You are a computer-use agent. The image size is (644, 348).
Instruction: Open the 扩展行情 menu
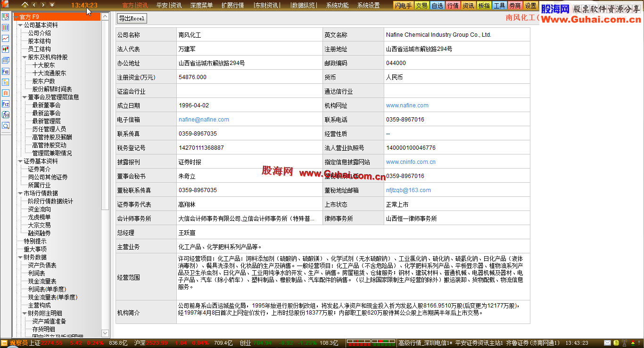tap(232, 6)
